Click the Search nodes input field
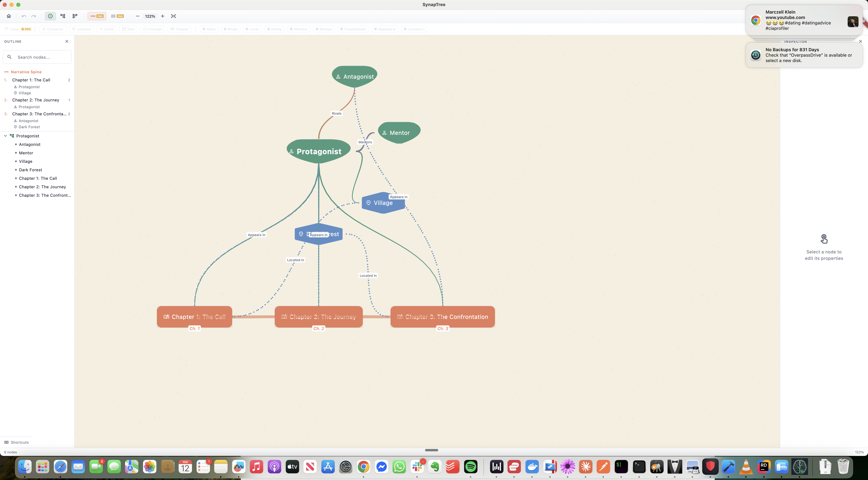Viewport: 868px width, 480px height. click(x=37, y=57)
